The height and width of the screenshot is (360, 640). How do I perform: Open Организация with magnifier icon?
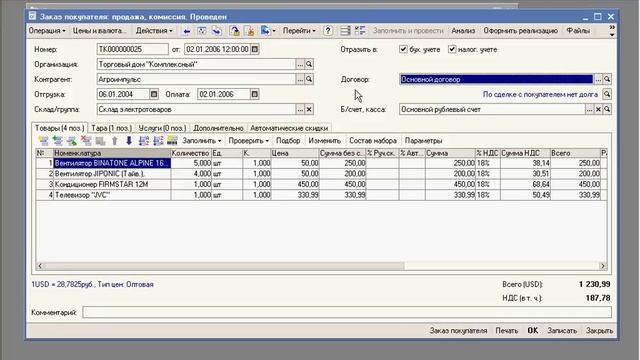pos(309,64)
